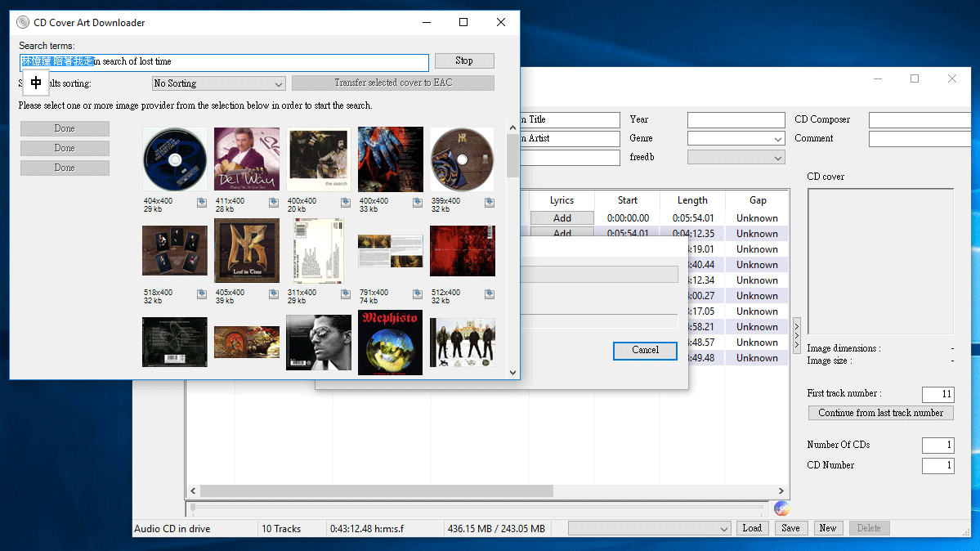Click the EAC track list horizontal scrollbar thumb
Screen dimensions: 980x551
click(376, 491)
